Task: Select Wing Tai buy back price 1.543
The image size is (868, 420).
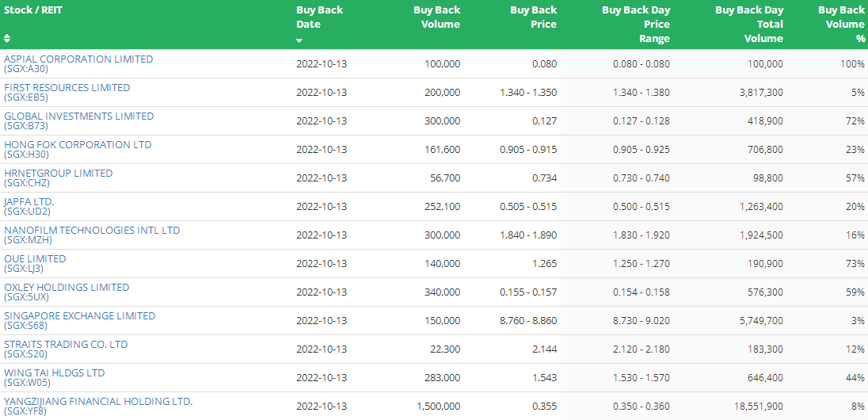Action: point(544,378)
